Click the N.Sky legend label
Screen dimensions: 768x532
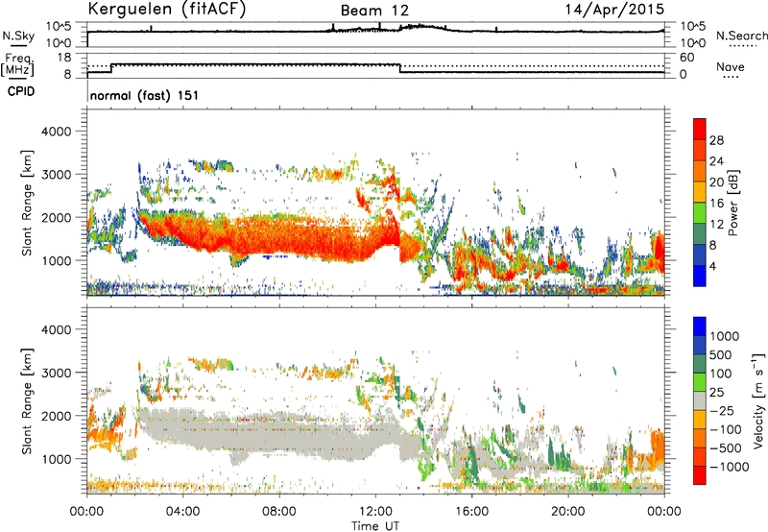(x=18, y=36)
